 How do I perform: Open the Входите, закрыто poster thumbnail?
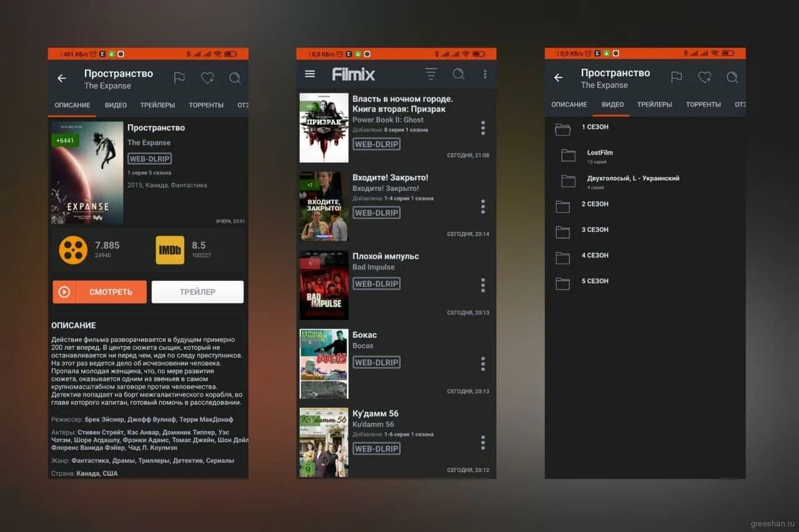pyautogui.click(x=324, y=206)
